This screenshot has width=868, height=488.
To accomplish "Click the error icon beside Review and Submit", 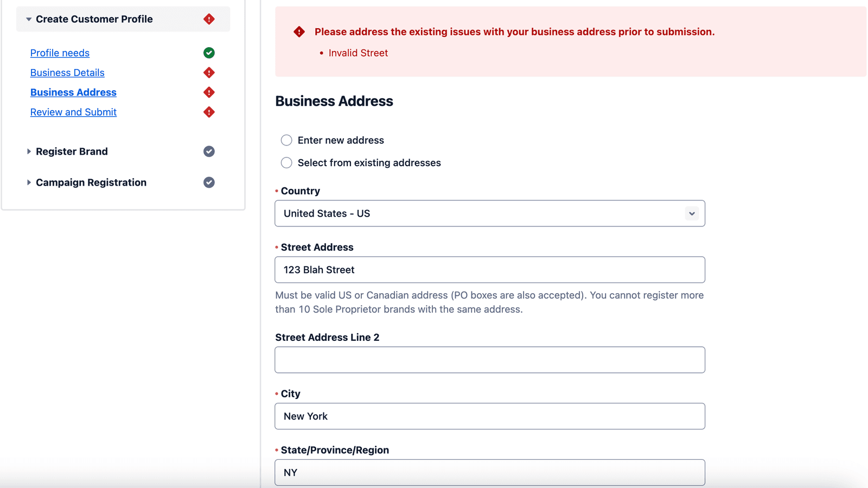I will point(209,112).
